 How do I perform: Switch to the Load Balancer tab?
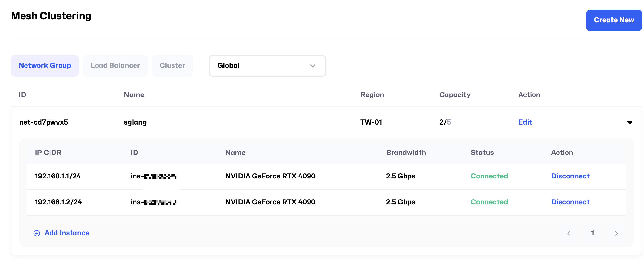(x=115, y=65)
